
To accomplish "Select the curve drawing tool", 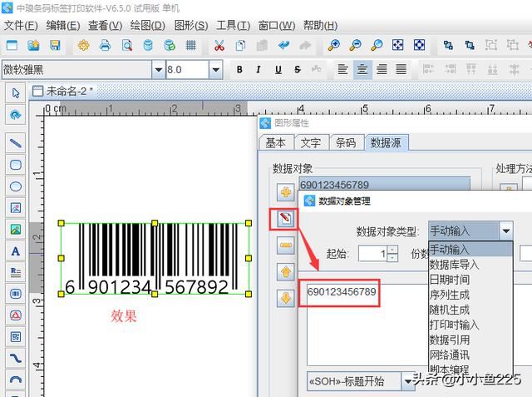I will (x=16, y=358).
